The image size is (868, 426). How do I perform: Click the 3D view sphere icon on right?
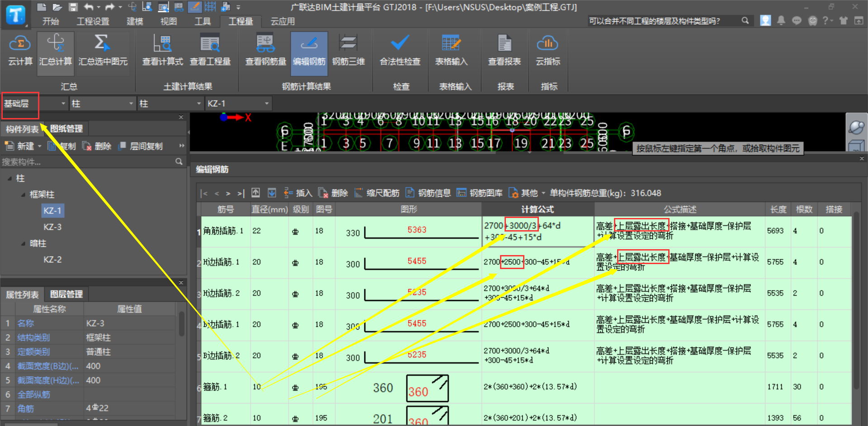coord(856,127)
